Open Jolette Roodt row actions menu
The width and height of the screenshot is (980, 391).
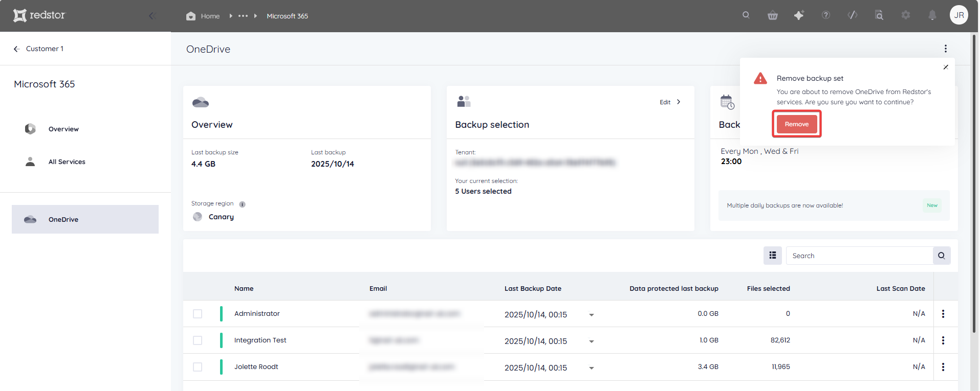(x=943, y=367)
